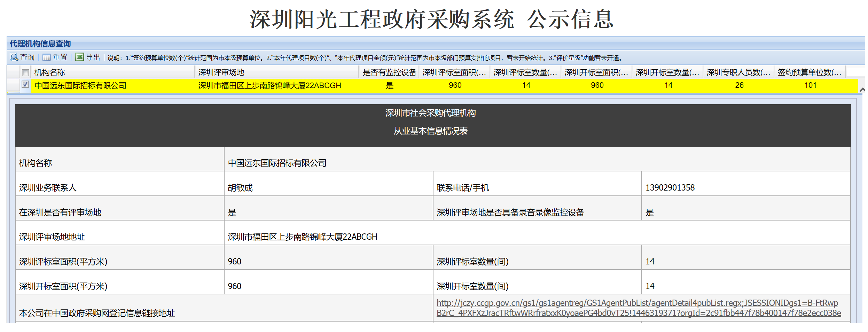Click the 从业基本信息情况表 heading

430,131
